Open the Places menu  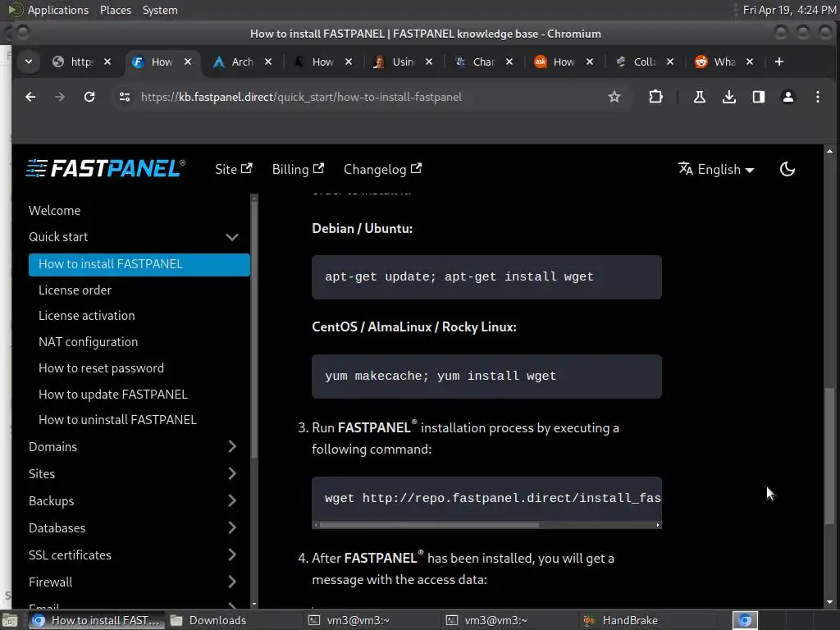(x=115, y=10)
